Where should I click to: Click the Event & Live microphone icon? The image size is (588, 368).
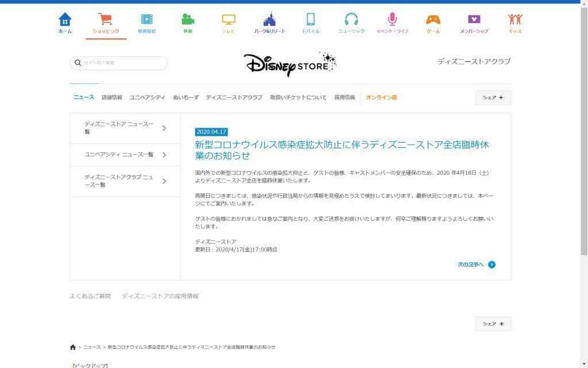click(392, 20)
